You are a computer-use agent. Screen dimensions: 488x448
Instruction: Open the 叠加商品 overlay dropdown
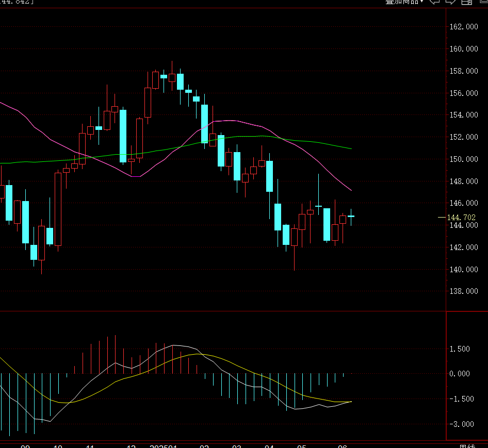tap(404, 2)
